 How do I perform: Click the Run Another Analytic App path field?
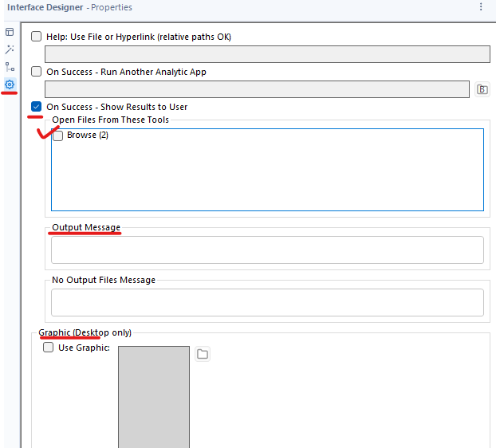(x=258, y=89)
